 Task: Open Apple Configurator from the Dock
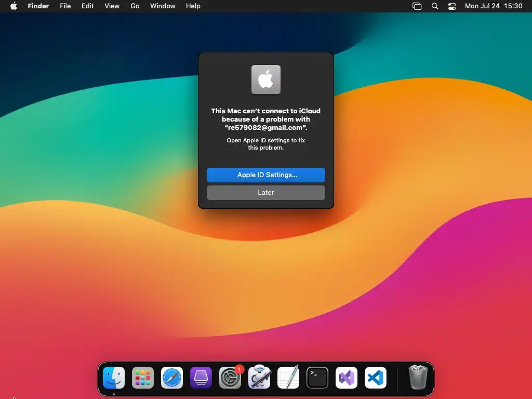[x=201, y=377]
